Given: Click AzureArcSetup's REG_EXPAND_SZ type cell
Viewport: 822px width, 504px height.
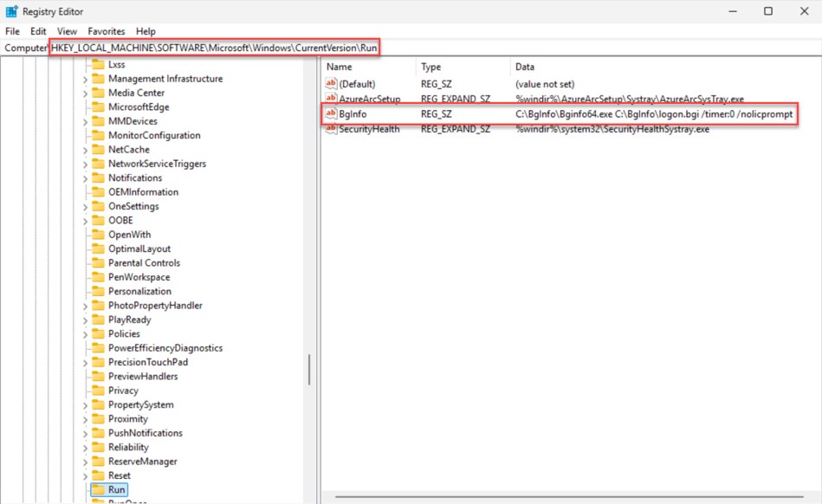Looking at the screenshot, I should 456,99.
